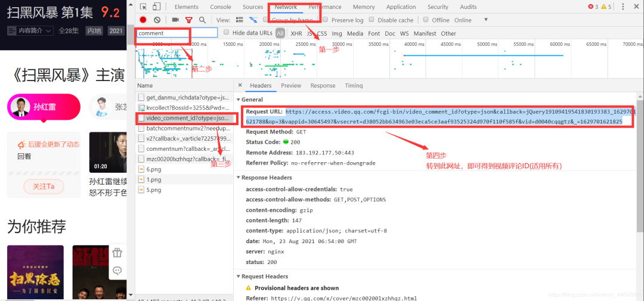The width and height of the screenshot is (644, 301).
Task: Switch to the Response tab
Action: point(323,85)
